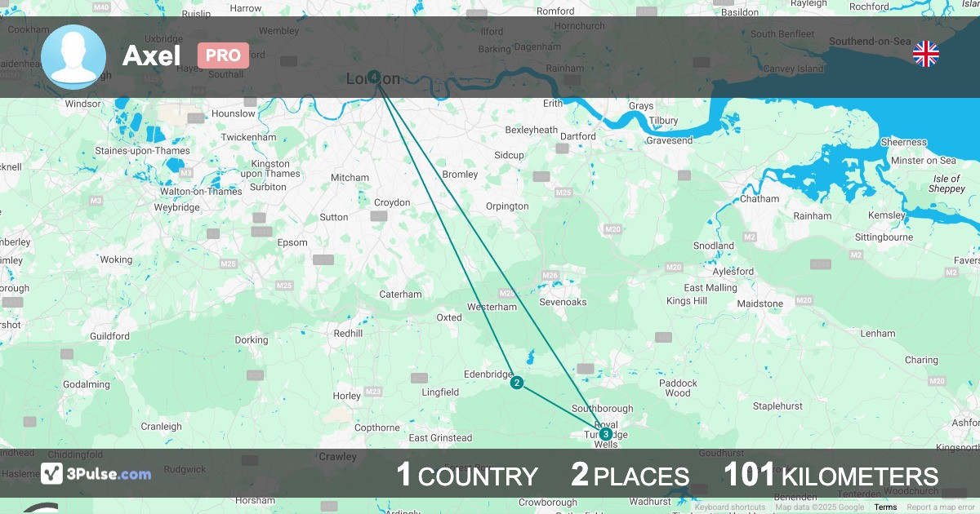Viewport: 980px width, 514px height.
Task: Select map marker number 3 at Tunbridge Wells
Action: [605, 434]
